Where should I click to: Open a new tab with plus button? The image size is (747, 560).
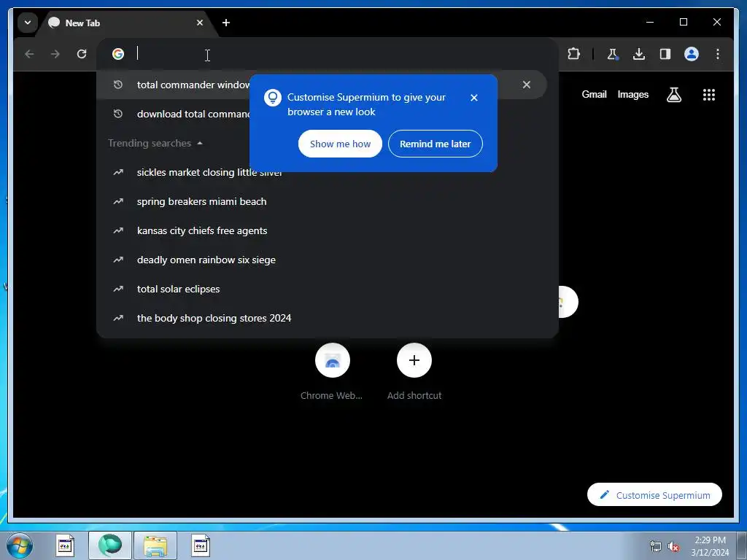click(226, 23)
